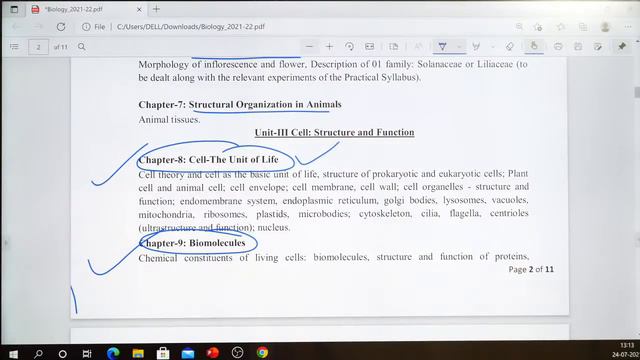Click the address bar file path
This screenshot has height=360, width=640.
coord(191,27)
